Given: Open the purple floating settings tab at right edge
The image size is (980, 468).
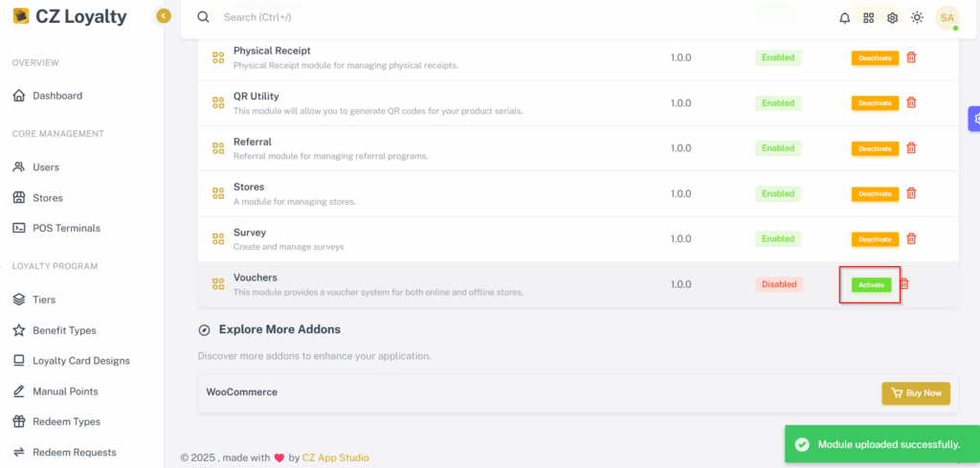Looking at the screenshot, I should point(973,119).
